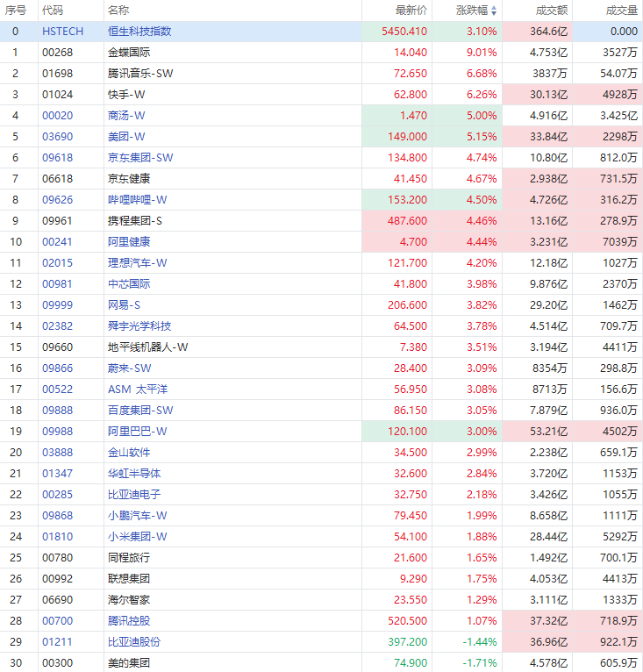Open stock 金蝶国际 by its name
The image size is (643, 672).
coord(128,53)
